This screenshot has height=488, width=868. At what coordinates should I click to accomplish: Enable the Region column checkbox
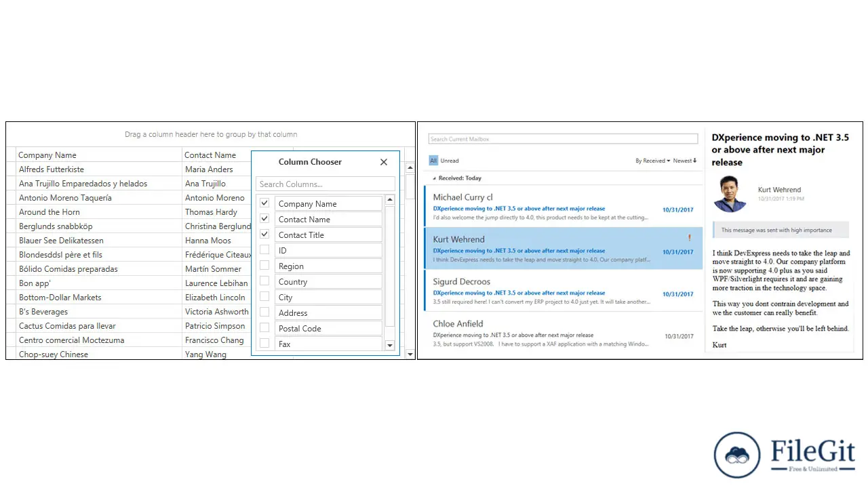(x=264, y=266)
